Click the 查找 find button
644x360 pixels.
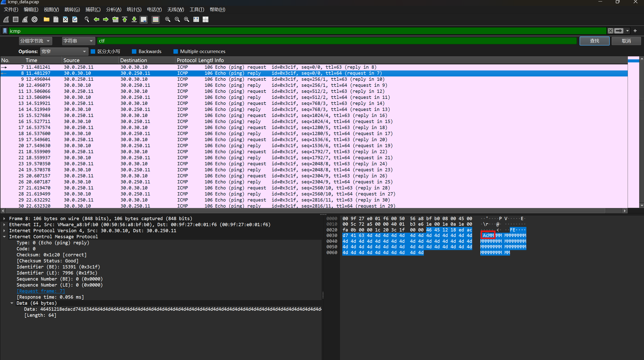pos(594,41)
